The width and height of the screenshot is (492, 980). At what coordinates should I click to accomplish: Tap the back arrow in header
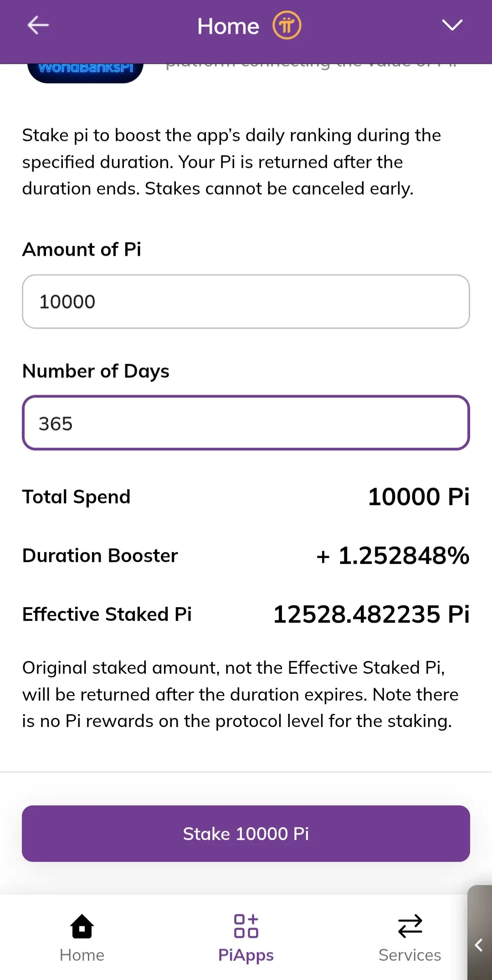[x=38, y=26]
